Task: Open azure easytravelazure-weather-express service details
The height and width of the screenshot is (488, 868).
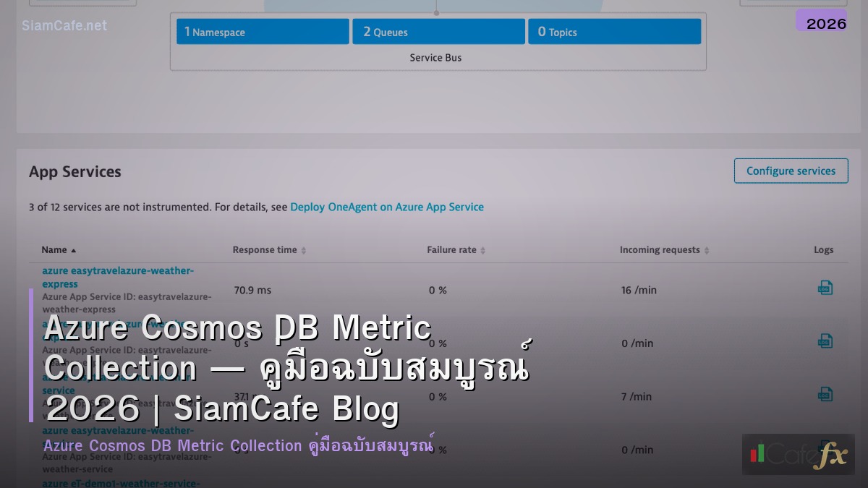Action: pyautogui.click(x=118, y=277)
